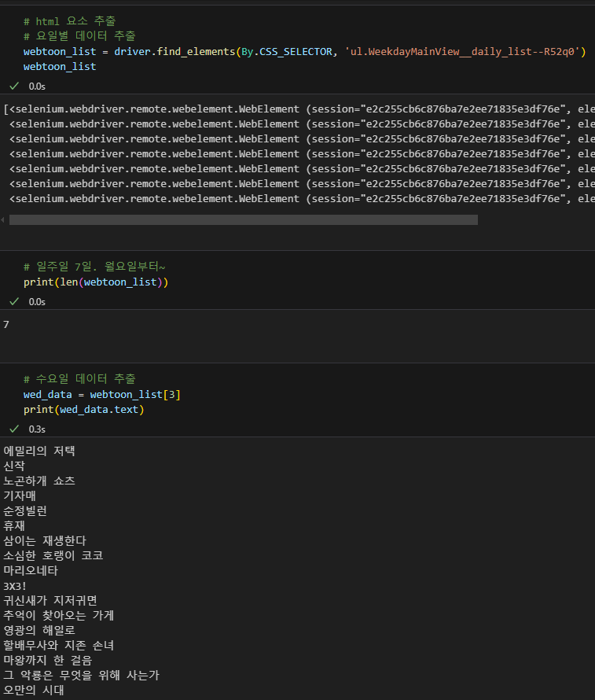Click the '# html 요소 추출' comment line
595x700 pixels.
point(70,21)
